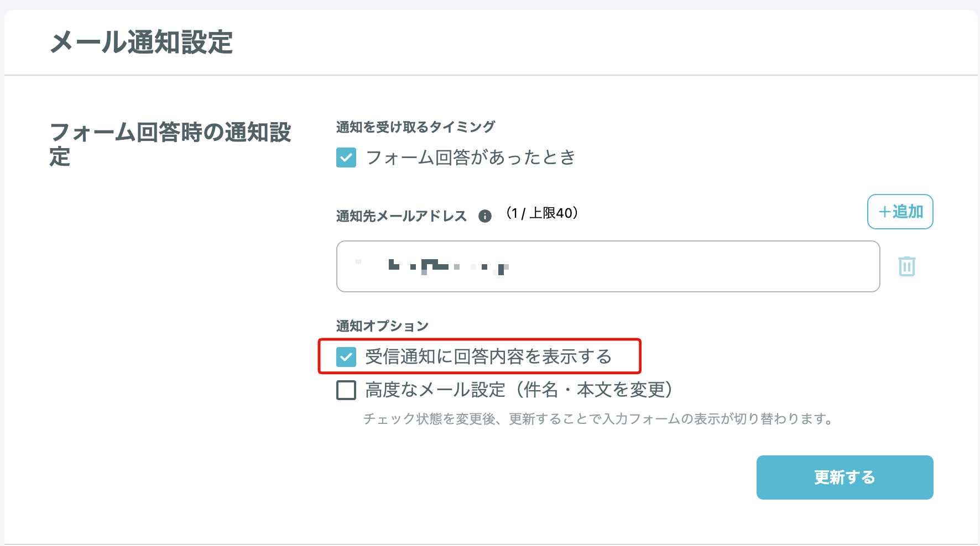Click the (1 / 上限40) address counter text

542,213
